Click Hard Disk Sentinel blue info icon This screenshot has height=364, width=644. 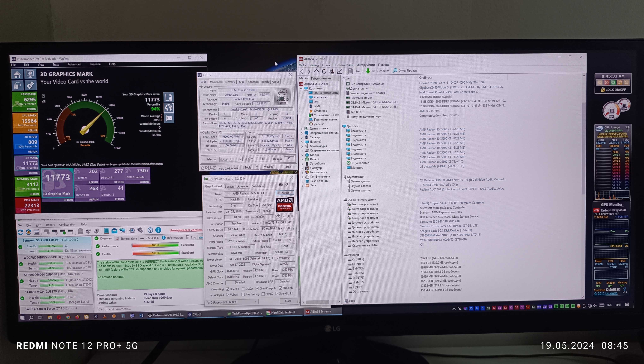coord(158,230)
